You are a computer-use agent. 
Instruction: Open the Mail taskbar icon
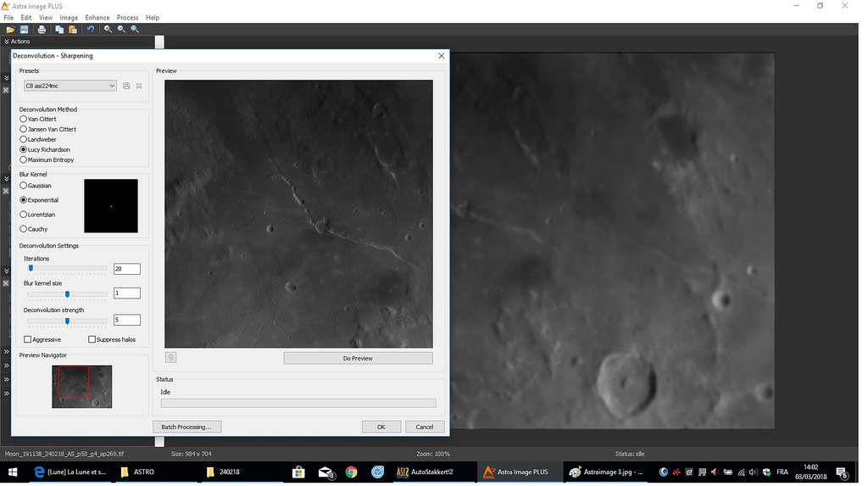325,472
